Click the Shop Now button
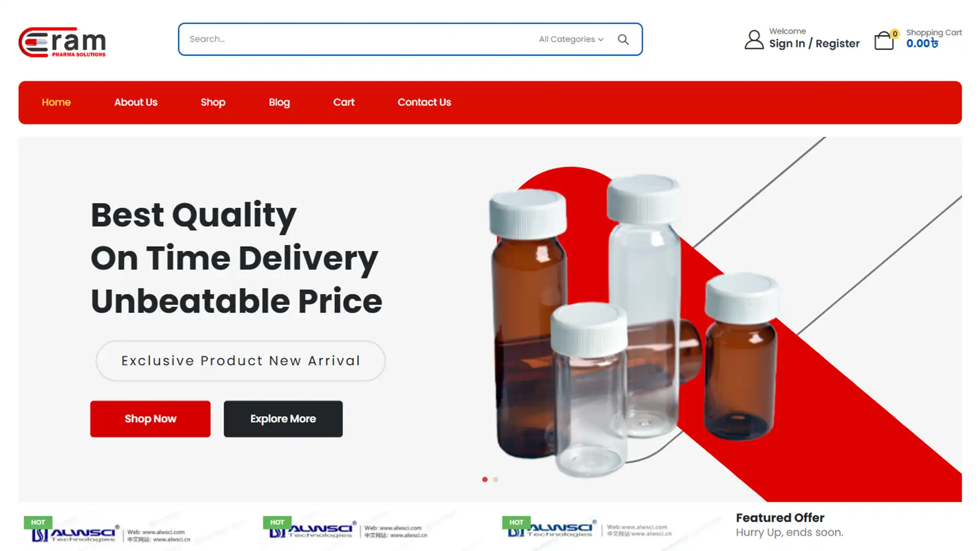This screenshot has height=551, width=980. coord(150,419)
